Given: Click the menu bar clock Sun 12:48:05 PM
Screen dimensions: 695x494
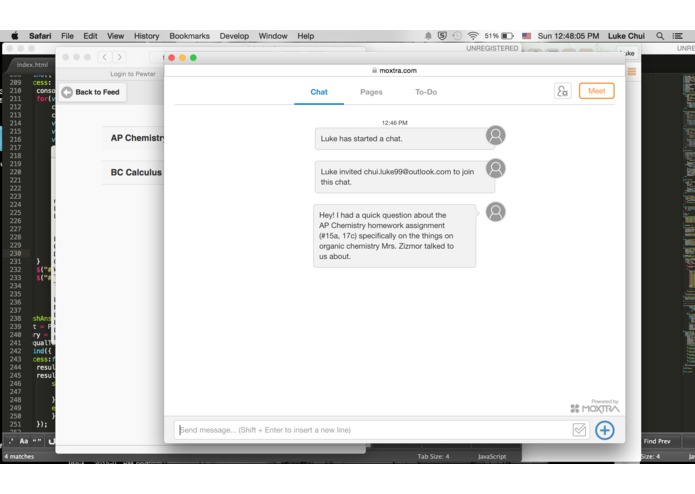Looking at the screenshot, I should [x=568, y=36].
